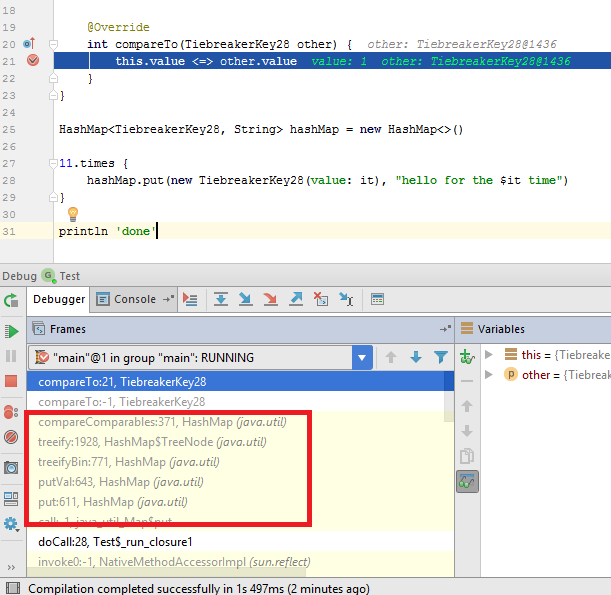Toggle the breakpoint on line 21
This screenshot has height=595, width=611.
click(x=32, y=61)
